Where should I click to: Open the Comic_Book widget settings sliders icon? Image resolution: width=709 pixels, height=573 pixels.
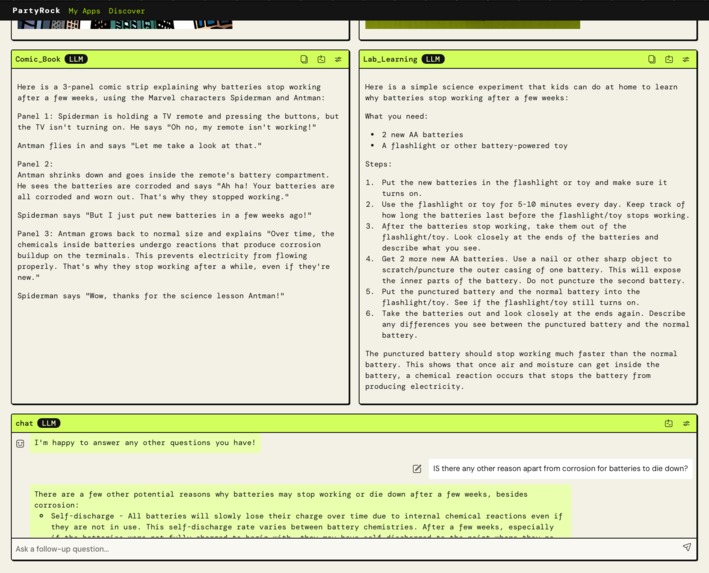pyautogui.click(x=338, y=59)
